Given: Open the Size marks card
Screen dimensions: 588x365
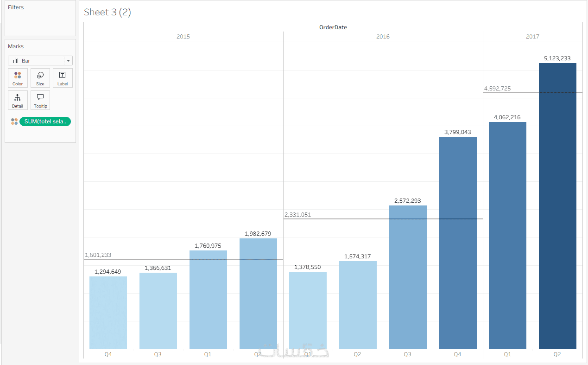Looking at the screenshot, I should click(x=40, y=78).
